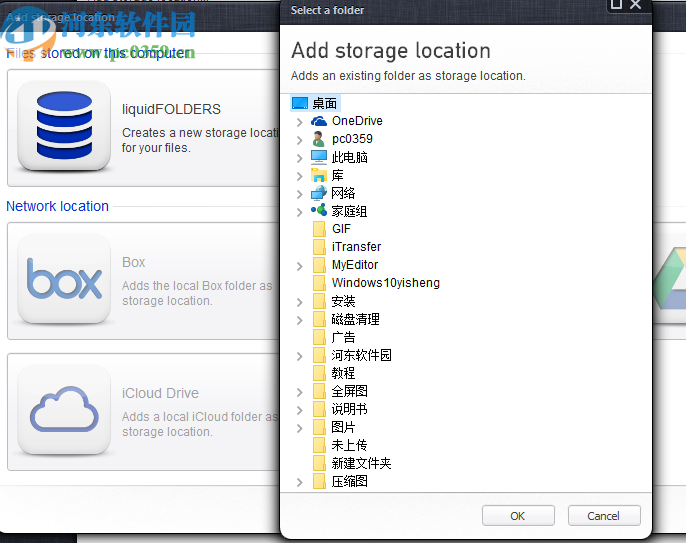The height and width of the screenshot is (543, 686).
Task: Click the Box logo icon
Action: click(64, 279)
